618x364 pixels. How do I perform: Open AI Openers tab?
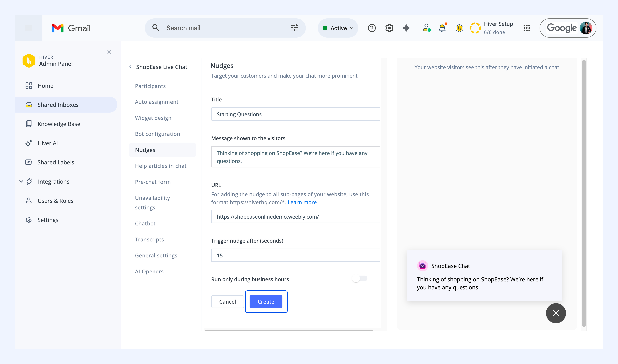[149, 271]
